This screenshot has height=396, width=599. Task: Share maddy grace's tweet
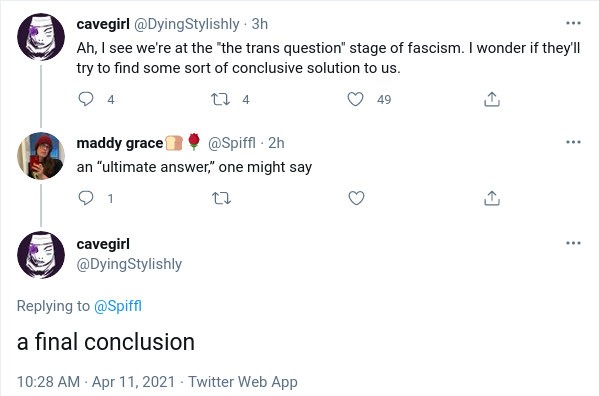492,198
